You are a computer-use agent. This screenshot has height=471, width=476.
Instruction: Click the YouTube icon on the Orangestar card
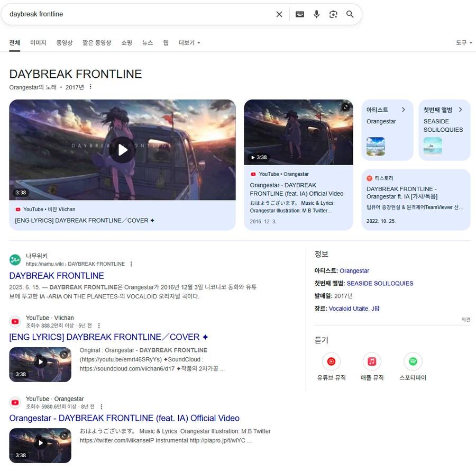(253, 174)
